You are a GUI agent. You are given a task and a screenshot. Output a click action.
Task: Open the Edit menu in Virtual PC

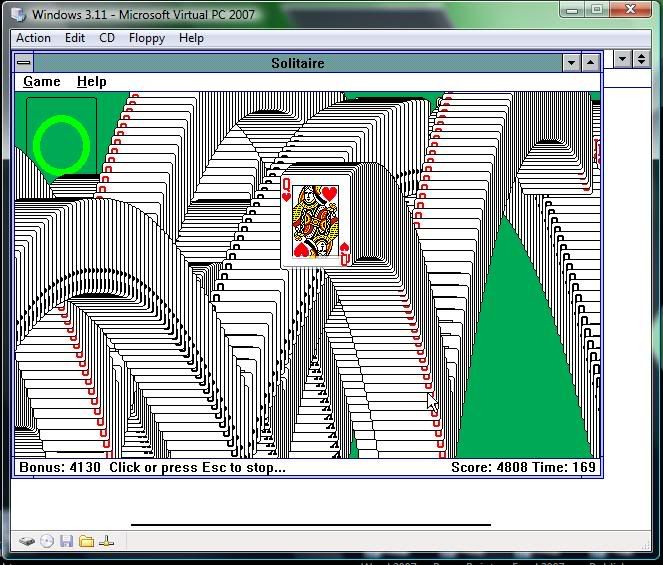coord(75,38)
